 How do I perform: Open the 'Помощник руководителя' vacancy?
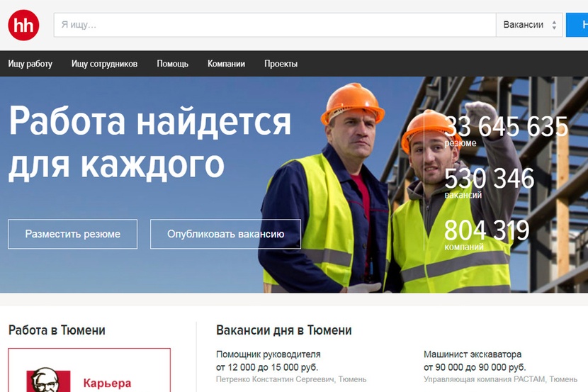(x=268, y=354)
